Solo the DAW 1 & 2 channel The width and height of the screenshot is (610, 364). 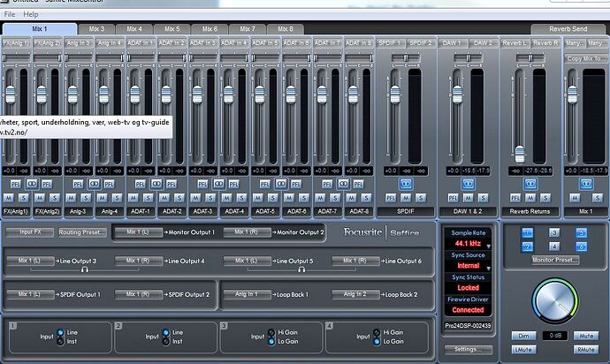click(x=484, y=198)
